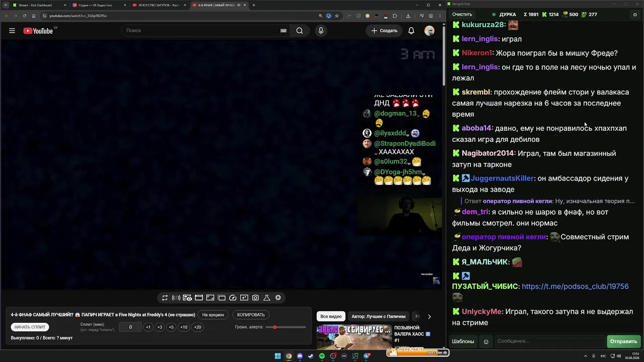The height and width of the screenshot is (362, 644).
Task: Select the Автор: Лучшее с Папичем chip
Action: [378, 317]
